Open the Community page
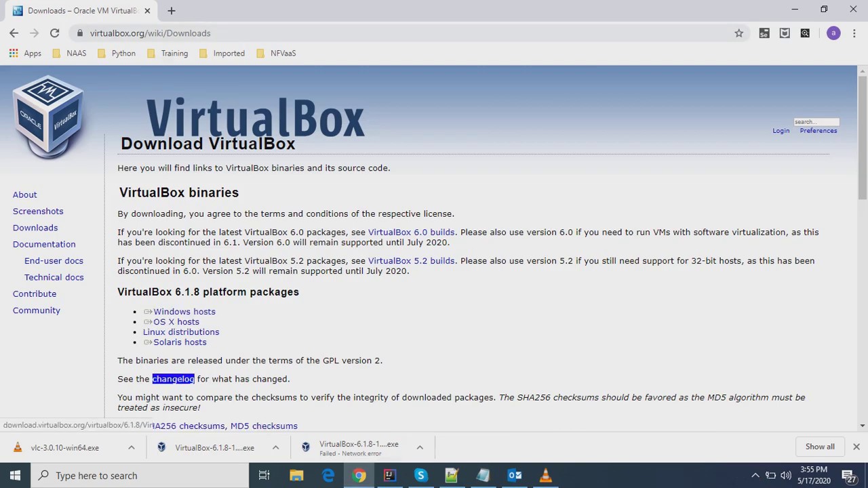 (37, 310)
